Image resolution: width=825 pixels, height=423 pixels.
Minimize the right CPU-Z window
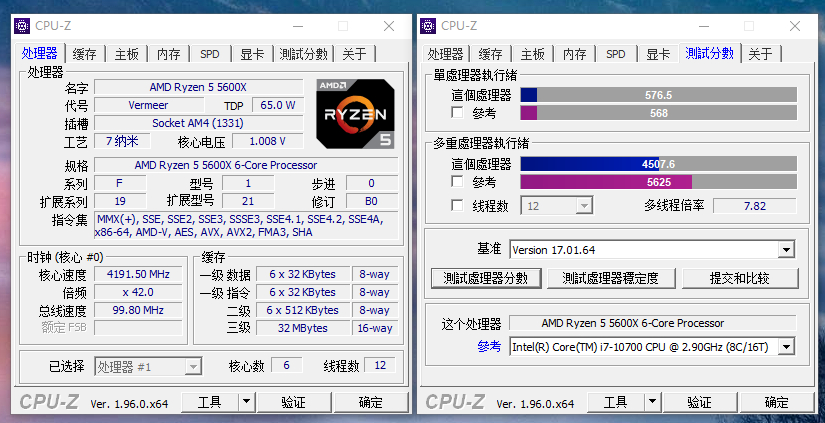(x=705, y=26)
